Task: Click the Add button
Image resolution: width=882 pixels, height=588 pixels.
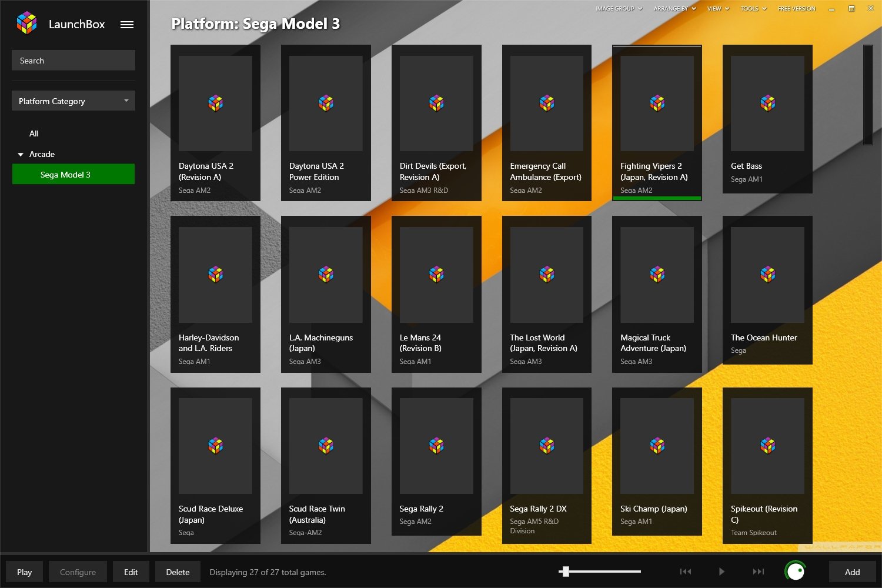Action: [x=852, y=572]
